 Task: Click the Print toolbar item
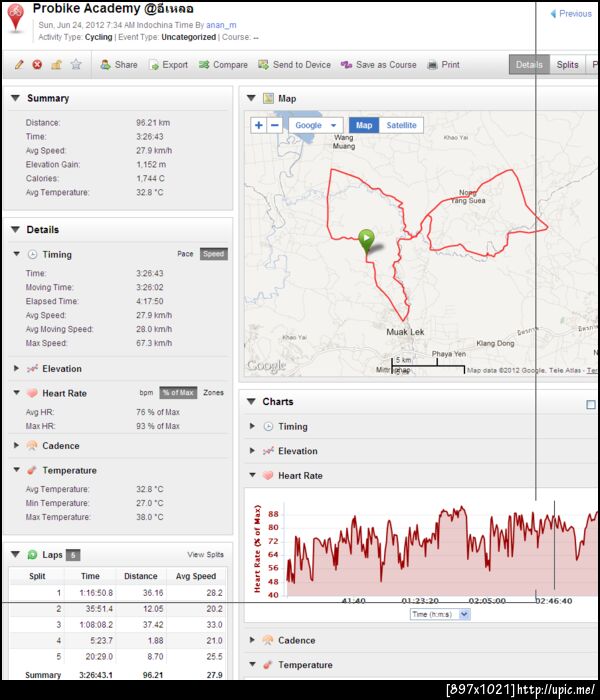(x=443, y=65)
